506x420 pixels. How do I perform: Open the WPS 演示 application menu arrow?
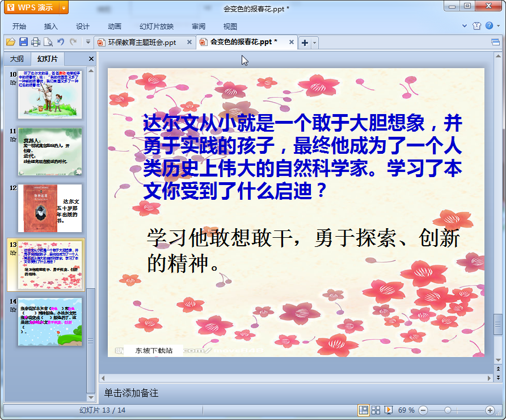point(64,8)
